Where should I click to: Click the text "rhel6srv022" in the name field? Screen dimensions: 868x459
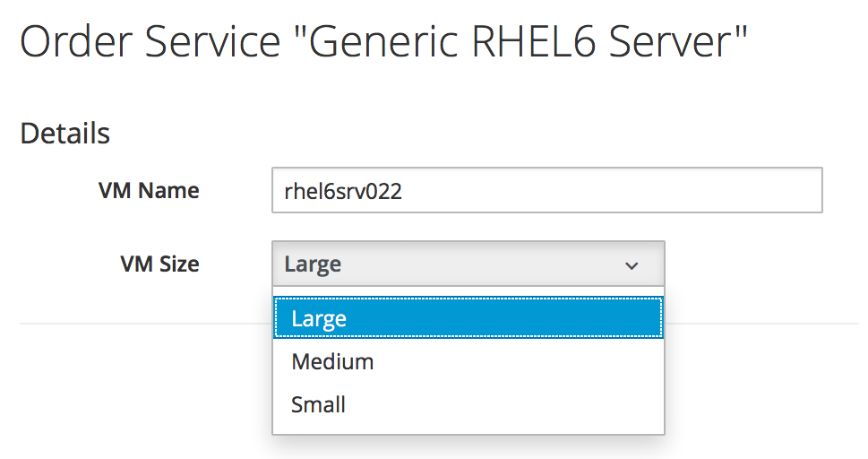pos(342,191)
